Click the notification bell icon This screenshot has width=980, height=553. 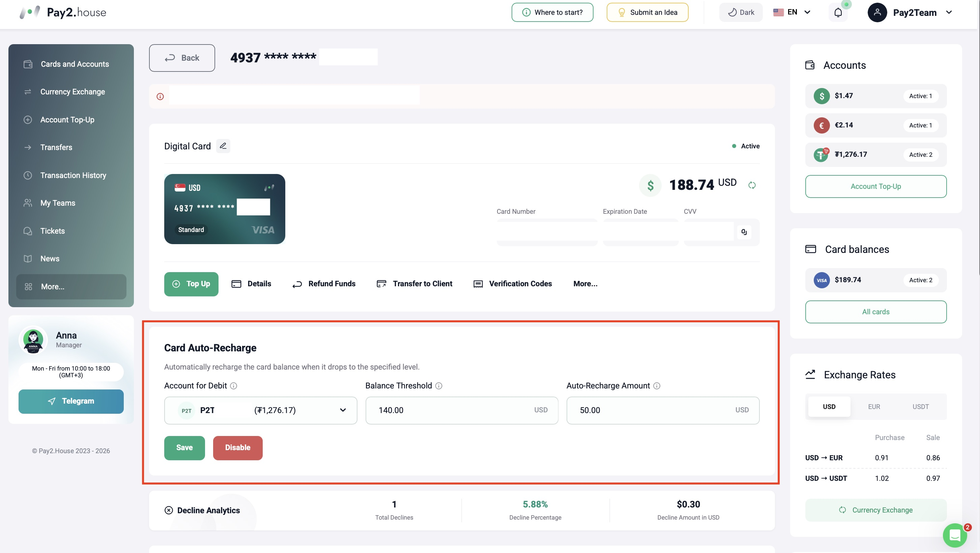click(x=838, y=12)
